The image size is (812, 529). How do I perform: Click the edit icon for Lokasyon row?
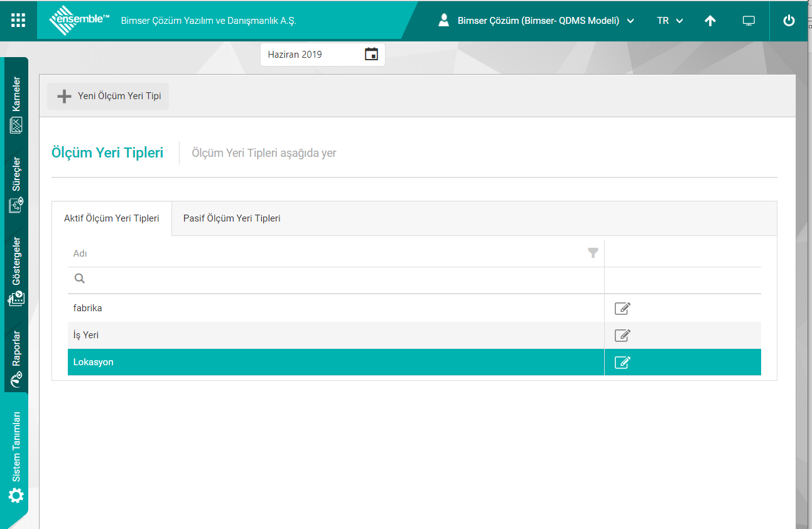pos(622,362)
